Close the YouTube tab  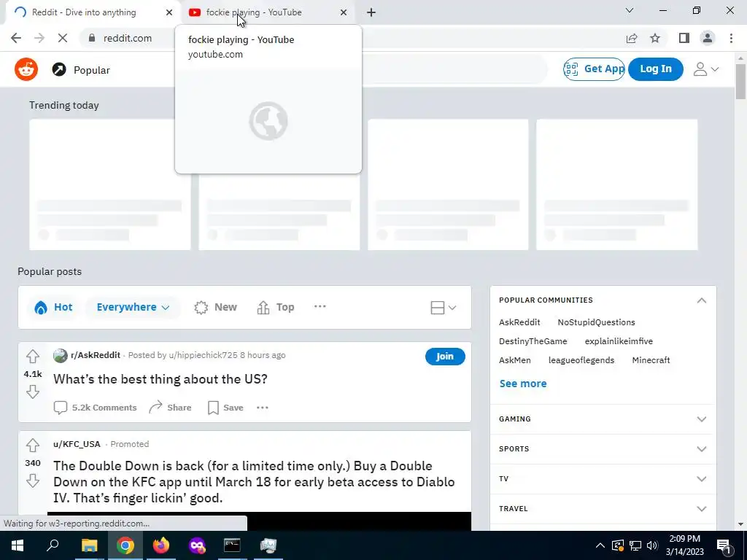tap(344, 12)
